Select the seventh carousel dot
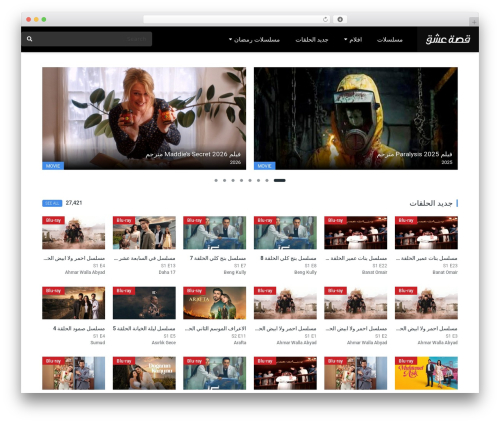The height and width of the screenshot is (423, 500). [x=267, y=180]
